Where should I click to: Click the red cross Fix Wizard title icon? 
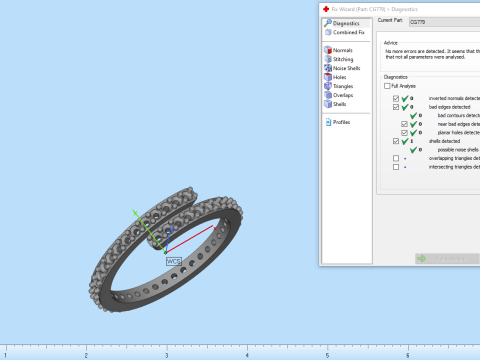click(x=326, y=9)
